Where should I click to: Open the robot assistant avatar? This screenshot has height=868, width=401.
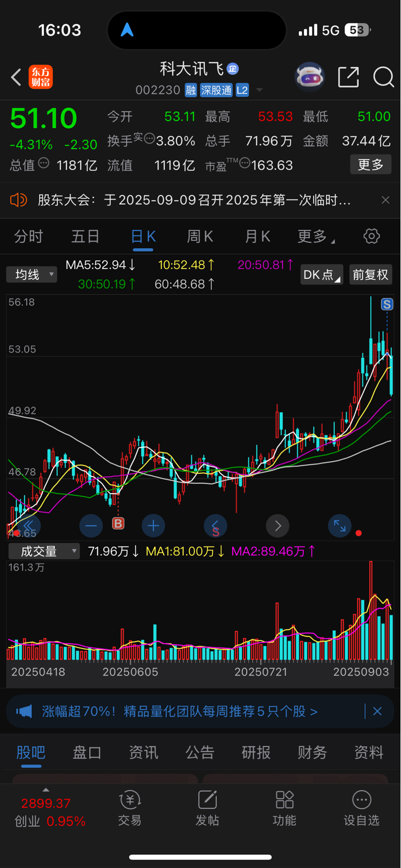[310, 77]
